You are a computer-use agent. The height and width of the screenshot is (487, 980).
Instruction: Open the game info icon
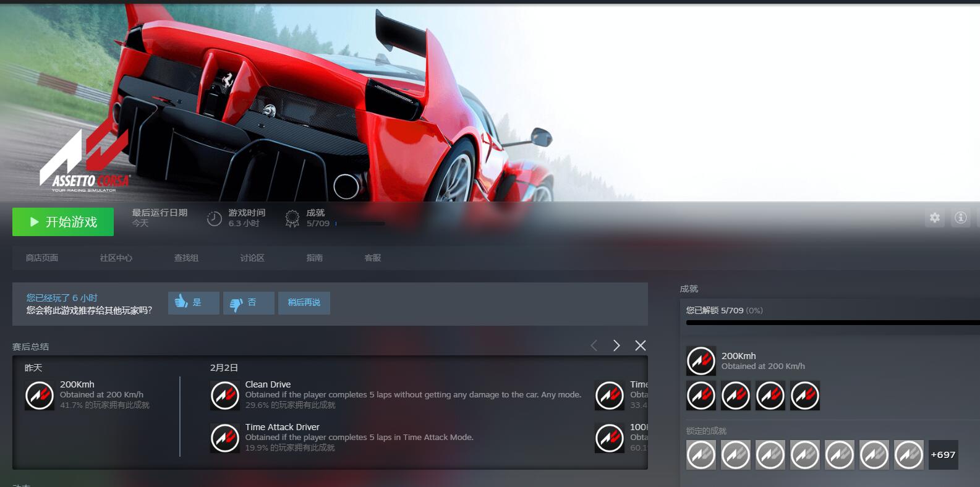960,218
